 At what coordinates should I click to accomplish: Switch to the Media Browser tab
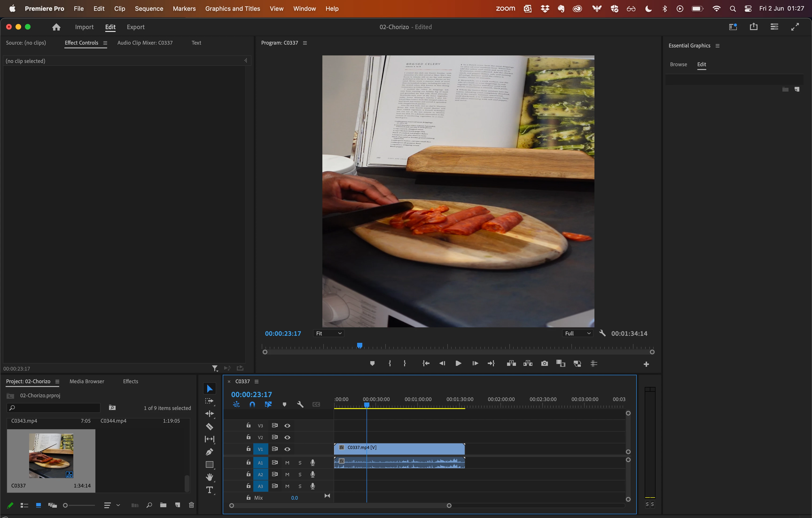pos(87,381)
